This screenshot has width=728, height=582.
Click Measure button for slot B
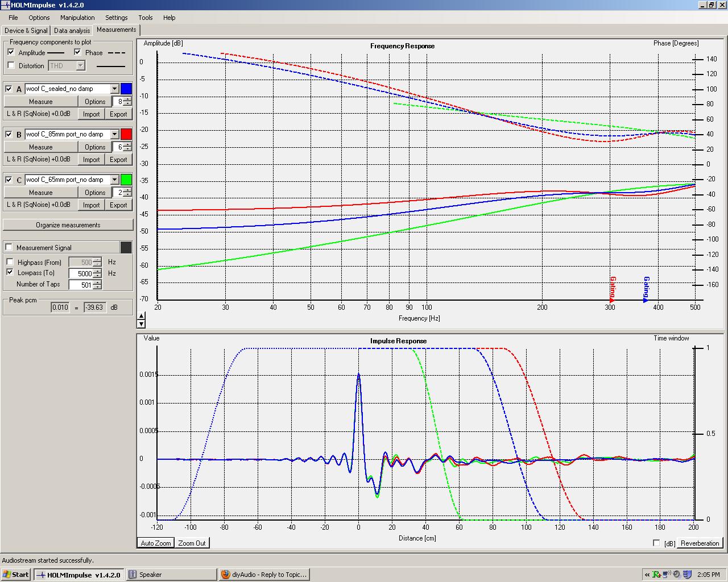tap(40, 147)
